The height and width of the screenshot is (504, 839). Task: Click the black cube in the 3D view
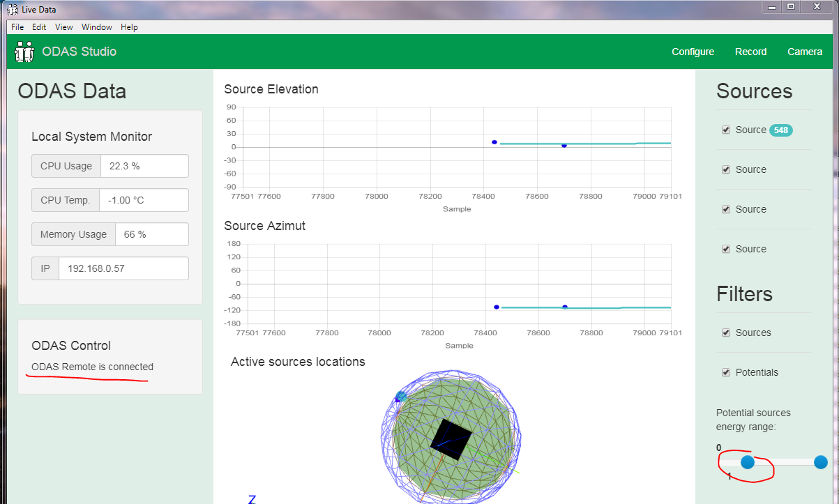tap(451, 440)
